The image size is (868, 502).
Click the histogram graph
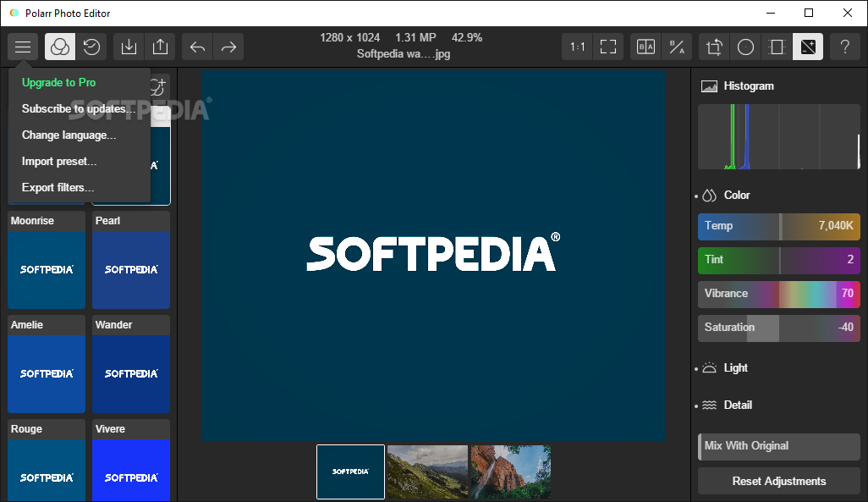(779, 136)
